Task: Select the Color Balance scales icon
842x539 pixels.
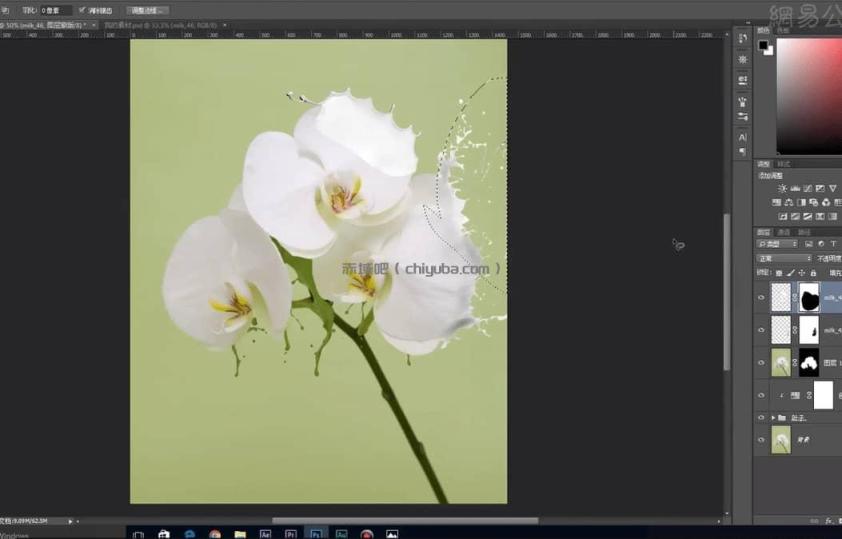Action: click(x=789, y=202)
